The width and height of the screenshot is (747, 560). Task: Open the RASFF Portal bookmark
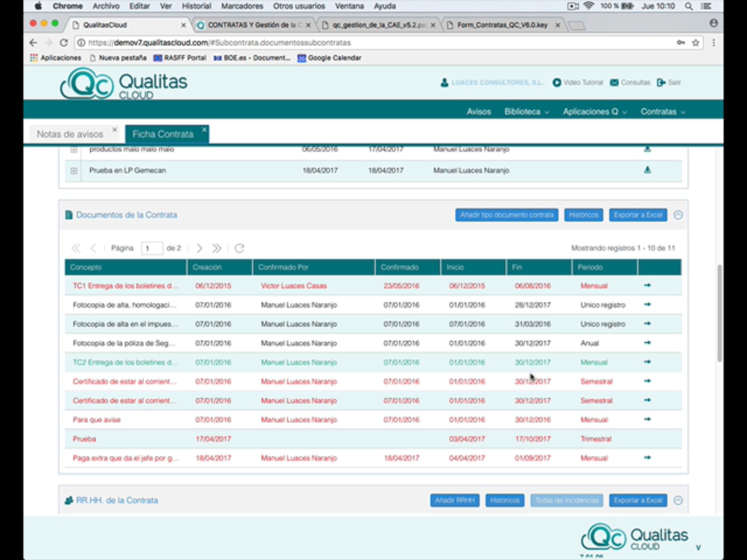point(180,58)
